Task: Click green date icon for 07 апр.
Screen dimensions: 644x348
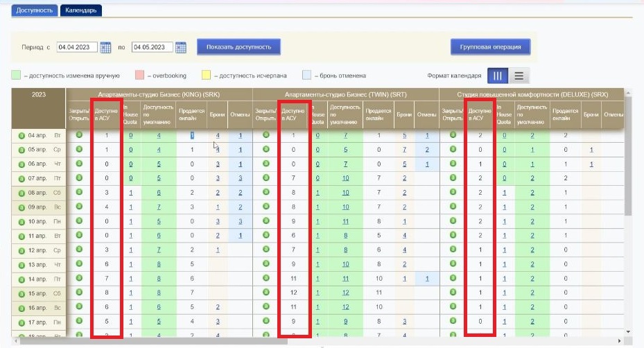Action: pyautogui.click(x=21, y=179)
